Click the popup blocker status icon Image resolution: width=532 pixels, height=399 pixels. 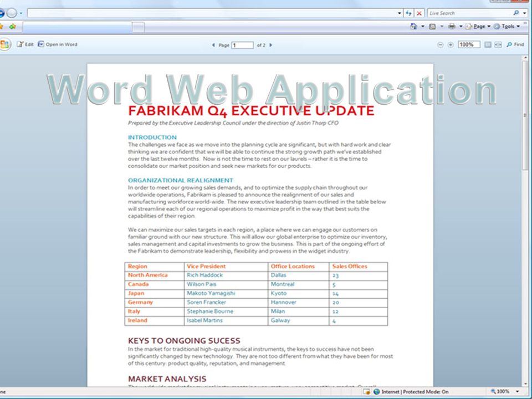point(366,392)
